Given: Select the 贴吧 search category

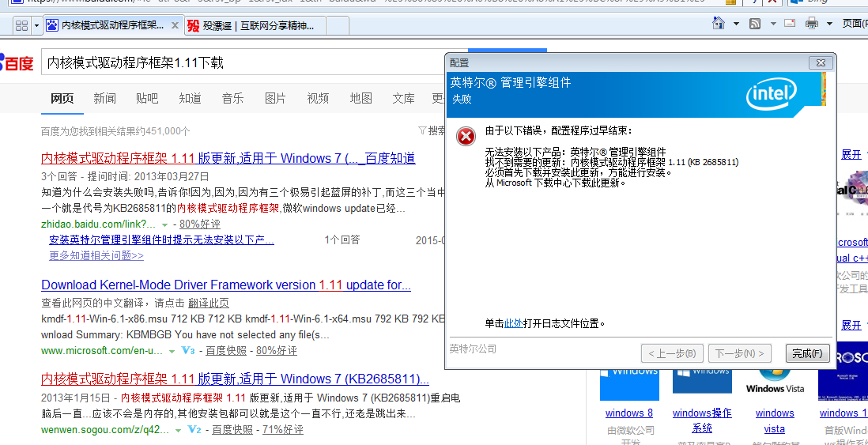Looking at the screenshot, I should (x=147, y=99).
